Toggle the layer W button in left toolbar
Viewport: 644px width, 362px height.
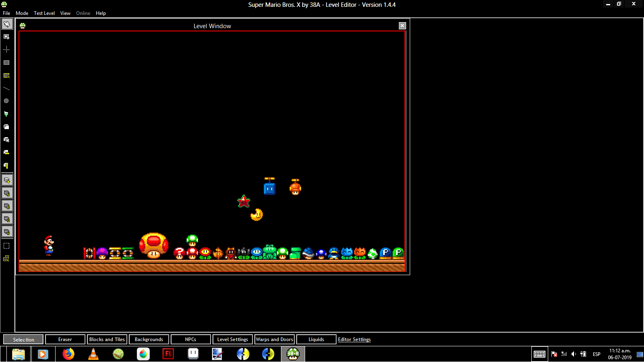pyautogui.click(x=7, y=232)
